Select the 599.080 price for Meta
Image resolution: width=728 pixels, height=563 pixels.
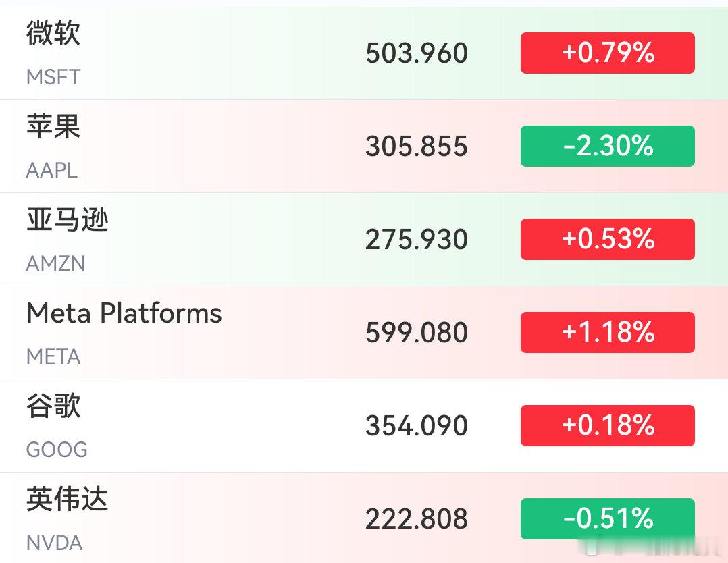click(417, 333)
